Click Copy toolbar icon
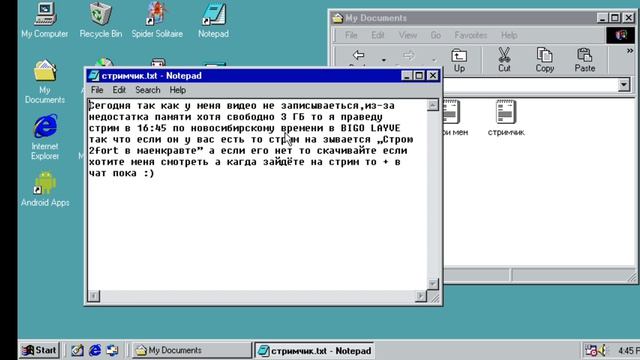 pos(544,60)
